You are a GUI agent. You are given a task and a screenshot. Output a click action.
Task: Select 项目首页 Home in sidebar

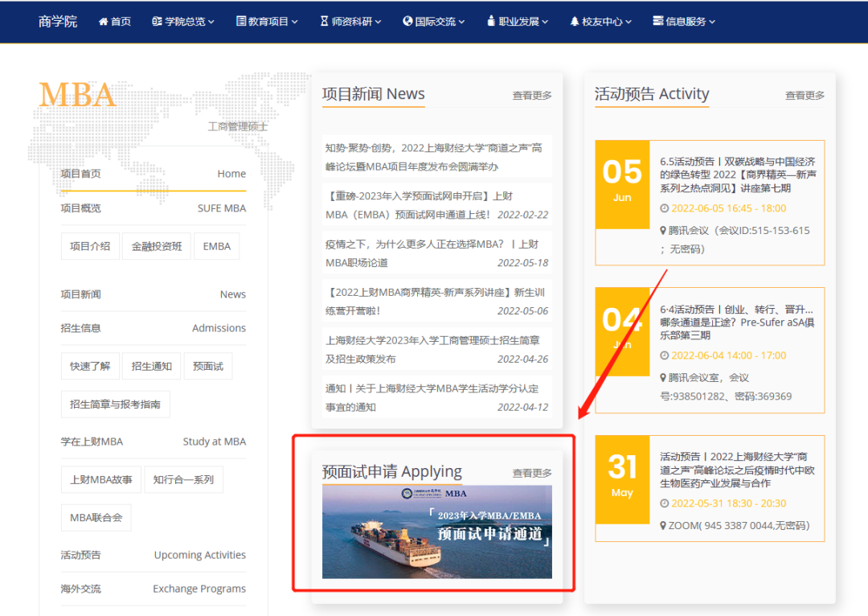[153, 174]
